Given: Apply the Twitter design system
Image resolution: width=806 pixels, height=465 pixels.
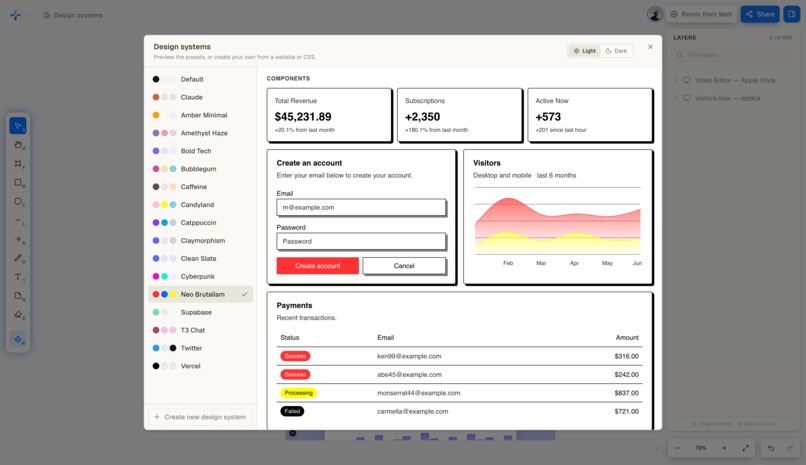Looking at the screenshot, I should (x=200, y=348).
